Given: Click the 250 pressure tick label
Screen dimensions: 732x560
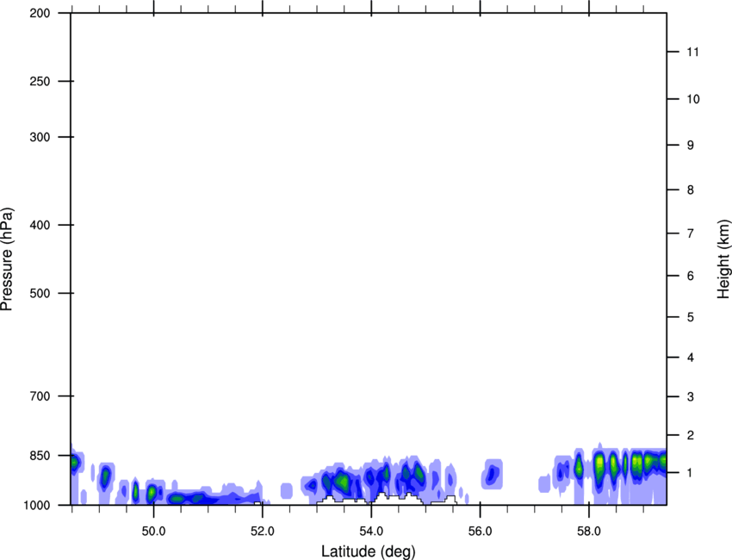Looking at the screenshot, I should click(40, 81).
